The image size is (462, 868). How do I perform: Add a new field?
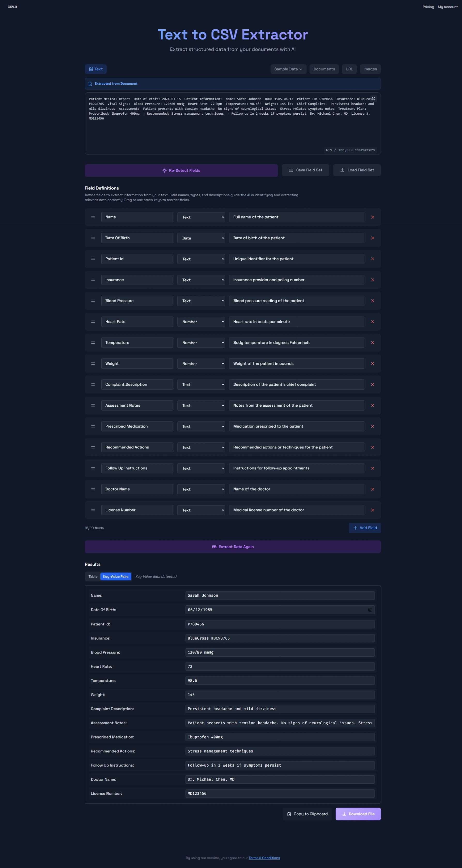pyautogui.click(x=365, y=528)
